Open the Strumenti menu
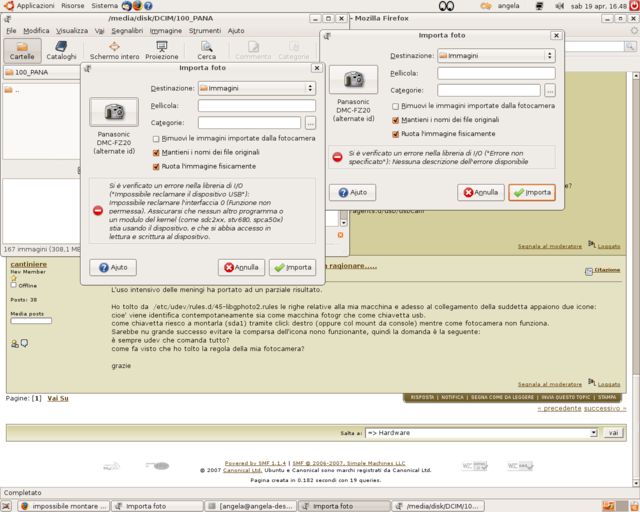 (204, 31)
